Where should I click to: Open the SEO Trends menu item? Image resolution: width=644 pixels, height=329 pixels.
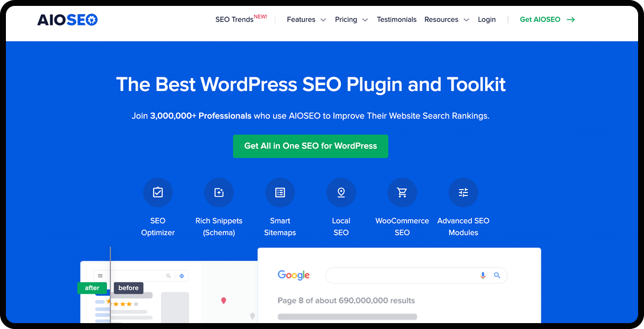tap(234, 19)
